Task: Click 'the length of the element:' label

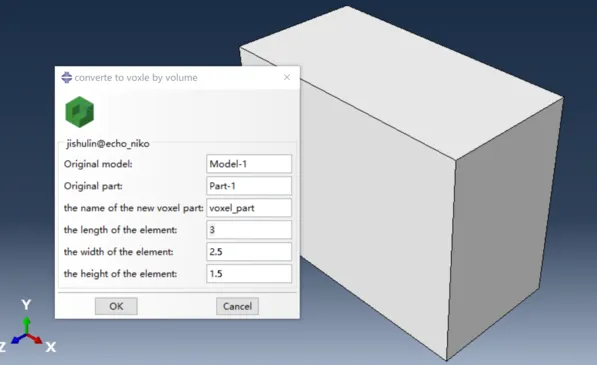Action: (120, 230)
